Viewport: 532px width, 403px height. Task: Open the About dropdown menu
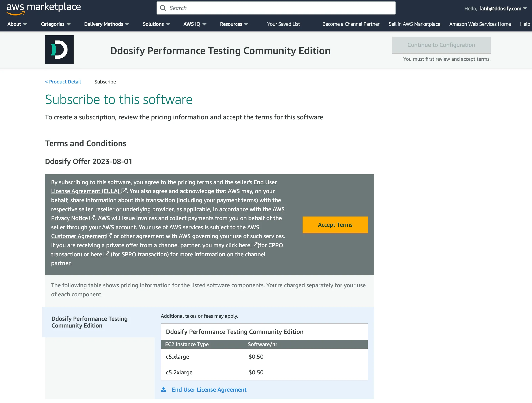tap(17, 24)
